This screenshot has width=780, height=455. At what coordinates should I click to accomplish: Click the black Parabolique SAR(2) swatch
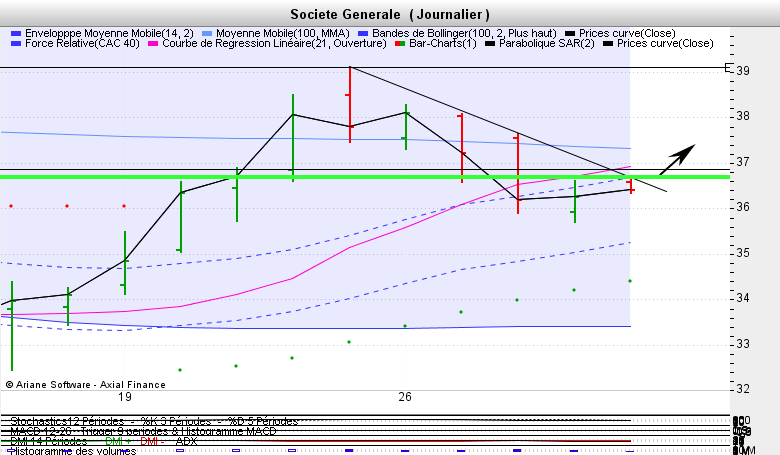coord(490,44)
